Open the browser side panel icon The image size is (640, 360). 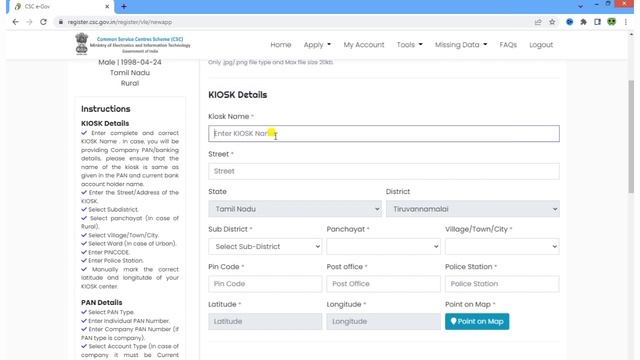click(x=597, y=22)
